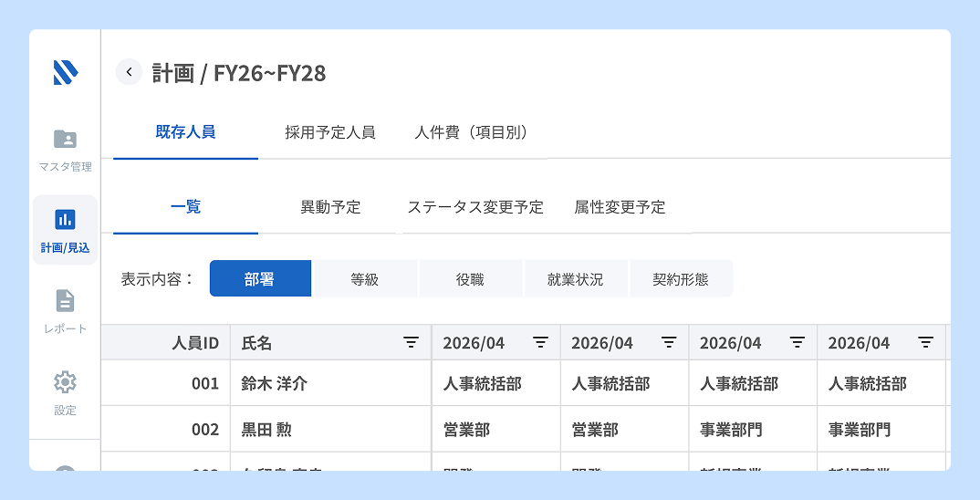Open filter icon in 氏名 column header

pos(411,342)
